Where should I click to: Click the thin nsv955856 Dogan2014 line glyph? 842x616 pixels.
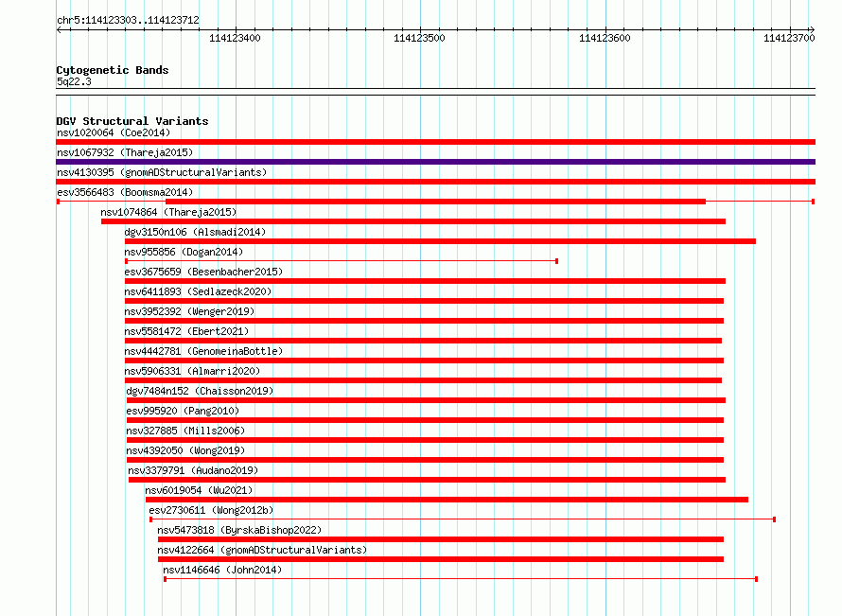pyautogui.click(x=342, y=261)
